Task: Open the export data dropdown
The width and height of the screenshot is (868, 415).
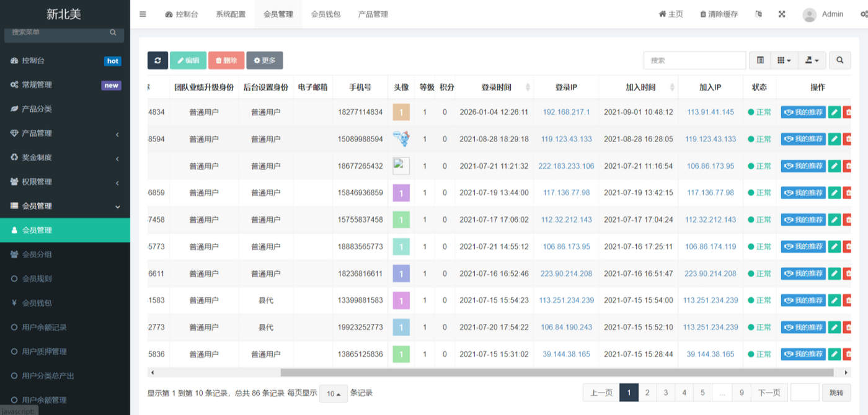Action: 812,60
